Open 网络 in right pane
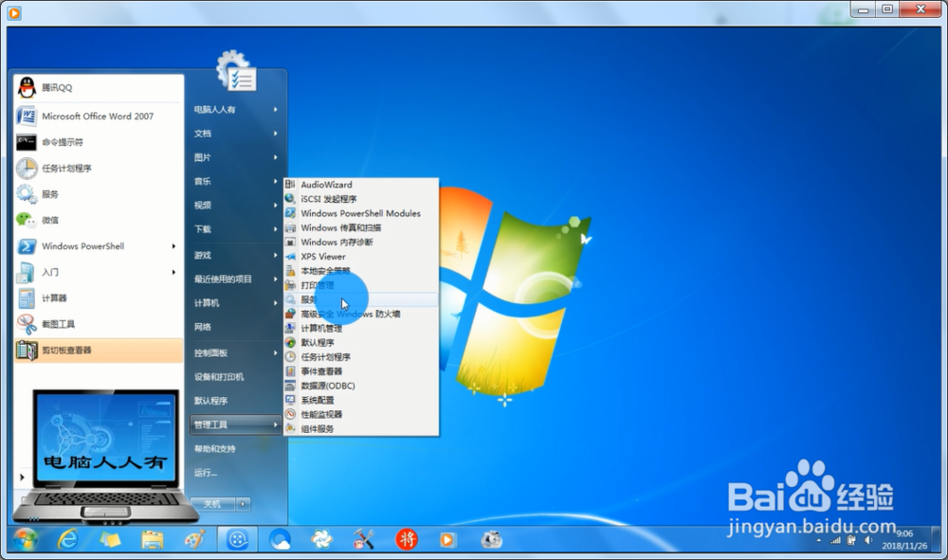Viewport: 948px width, 560px height. 236,327
